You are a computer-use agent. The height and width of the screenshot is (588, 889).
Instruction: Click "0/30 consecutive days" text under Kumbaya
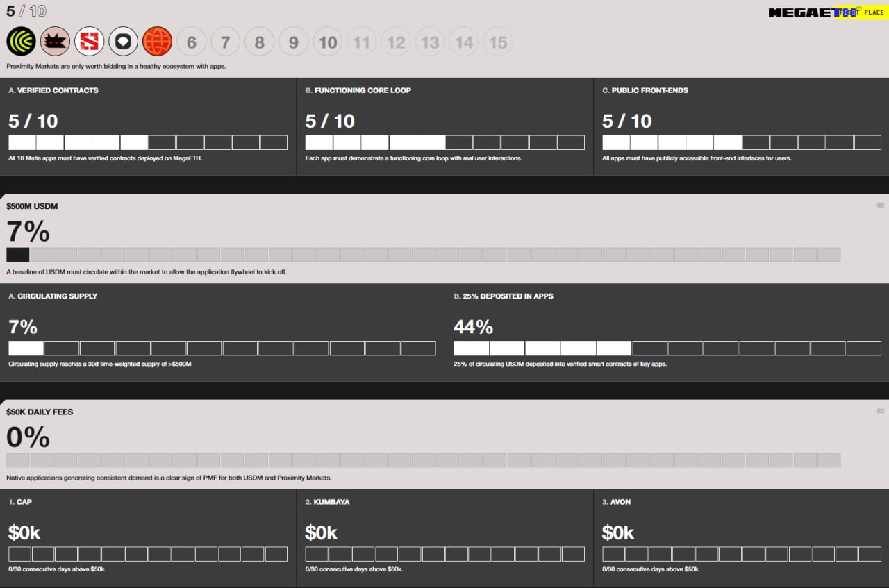pos(354,569)
